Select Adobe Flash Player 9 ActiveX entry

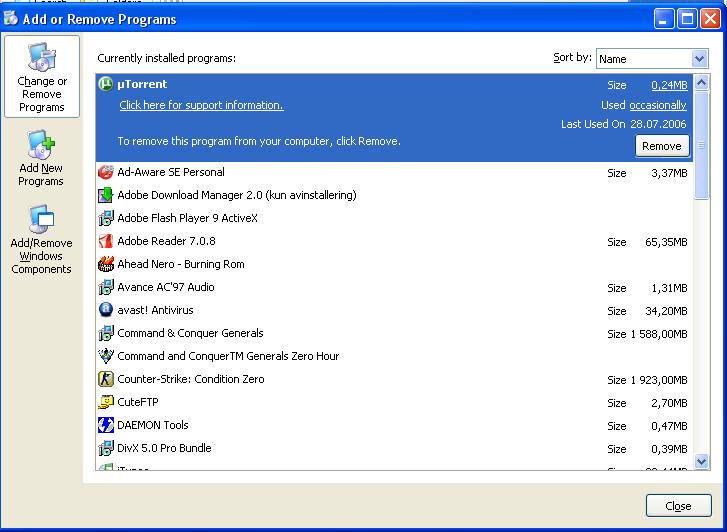tap(394, 218)
